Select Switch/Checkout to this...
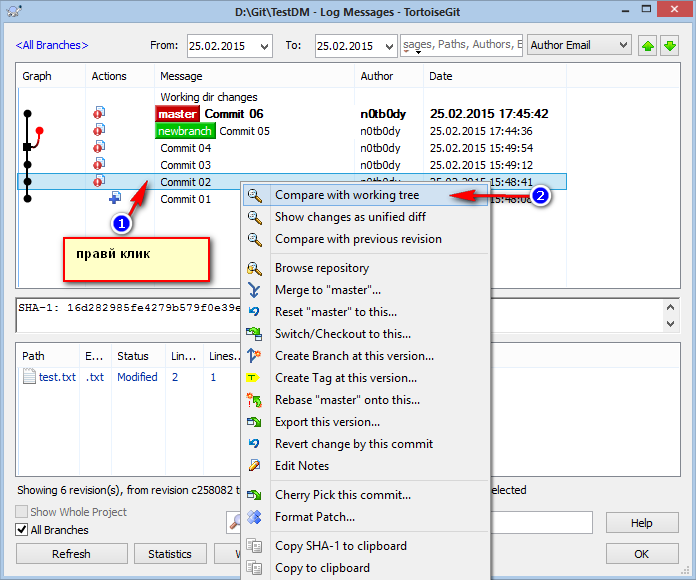The width and height of the screenshot is (696, 580). coord(366,334)
